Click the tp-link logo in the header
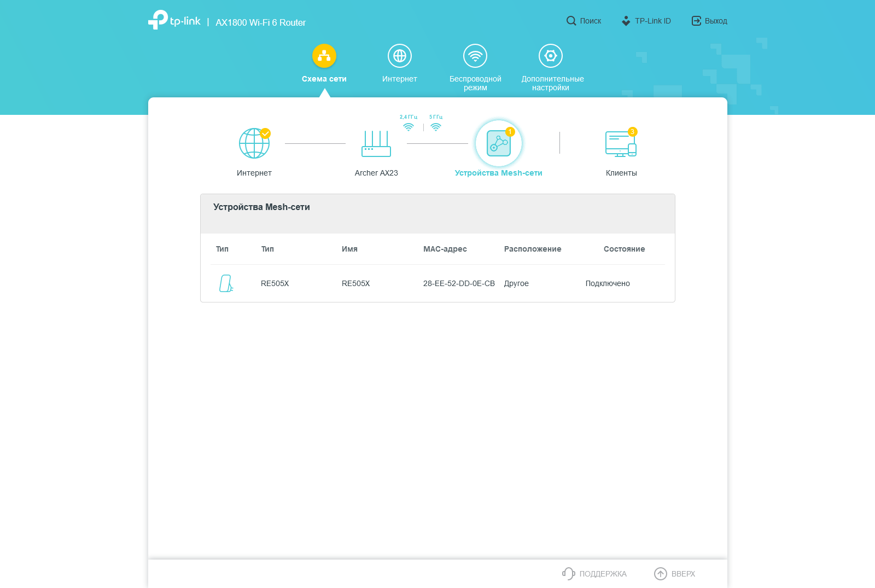Viewport: 875px width, 588px height. coord(174,20)
